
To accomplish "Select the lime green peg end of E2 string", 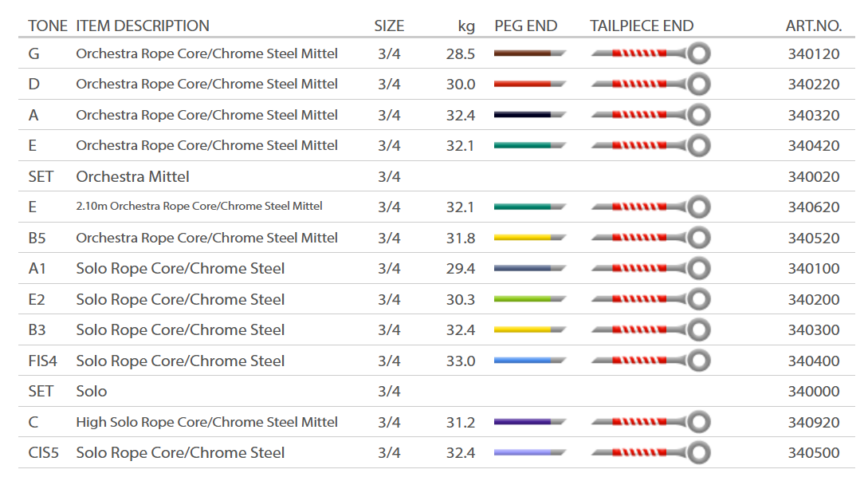I will [529, 299].
